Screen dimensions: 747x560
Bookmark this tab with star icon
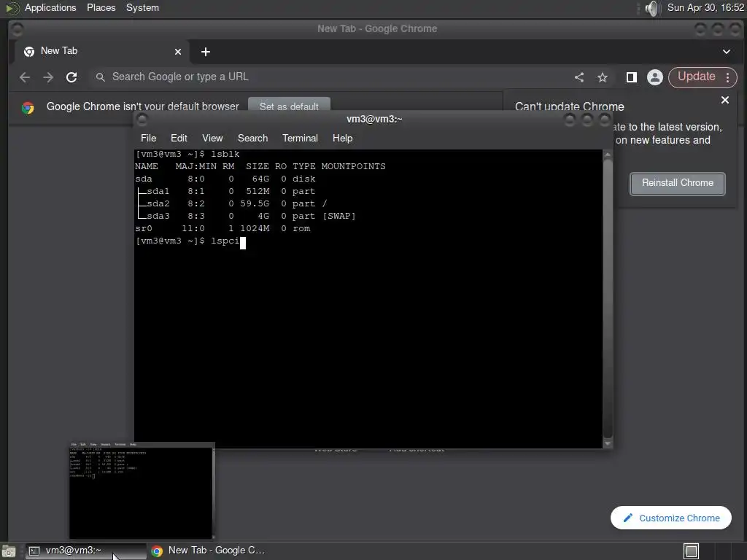[x=603, y=77]
